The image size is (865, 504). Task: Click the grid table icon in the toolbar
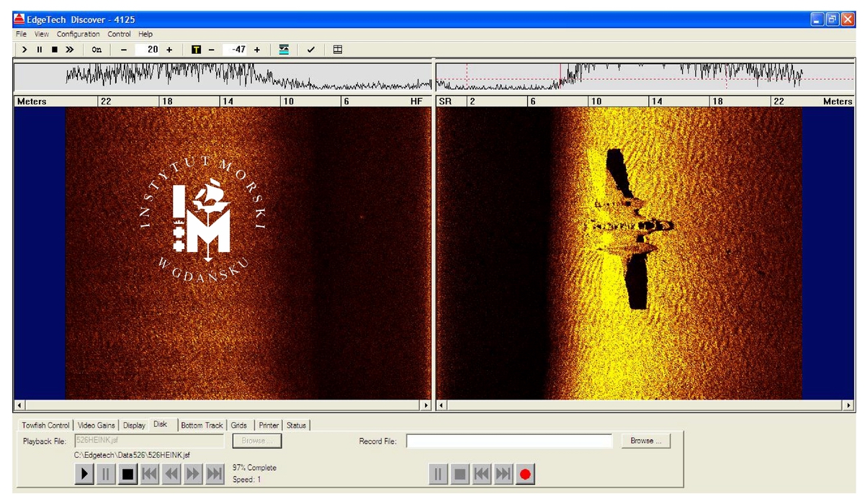pyautogui.click(x=338, y=50)
